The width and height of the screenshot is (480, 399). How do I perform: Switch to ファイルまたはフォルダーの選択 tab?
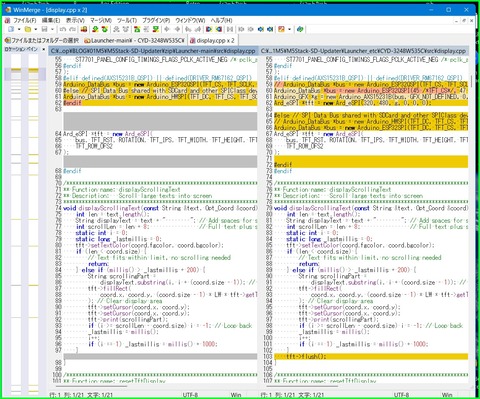point(42,40)
